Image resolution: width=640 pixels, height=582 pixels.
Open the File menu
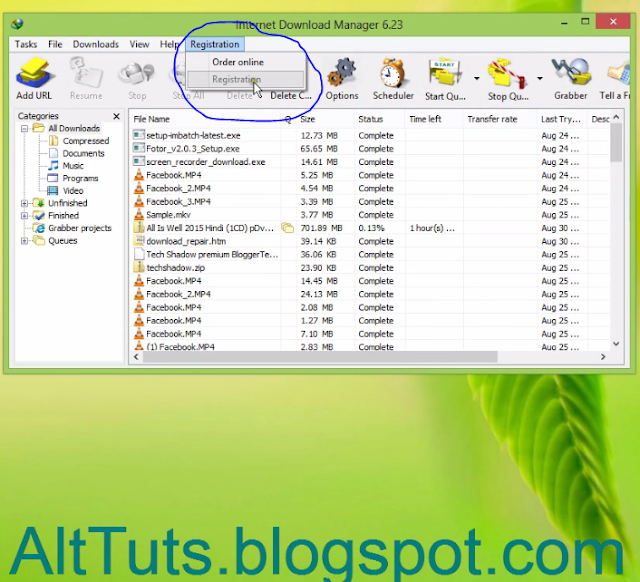coord(55,44)
